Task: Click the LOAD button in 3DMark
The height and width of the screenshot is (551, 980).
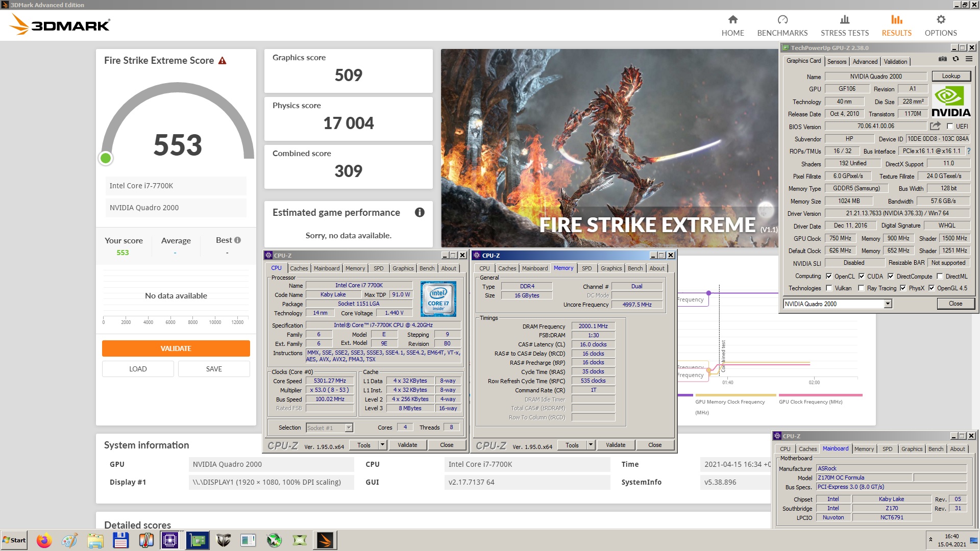Action: pos(138,369)
